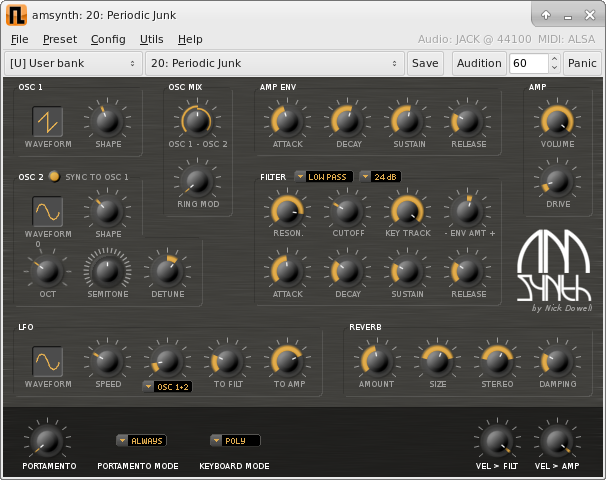Viewport: 606px width, 480px height.
Task: Close the amsynth window
Action: pos(590,15)
